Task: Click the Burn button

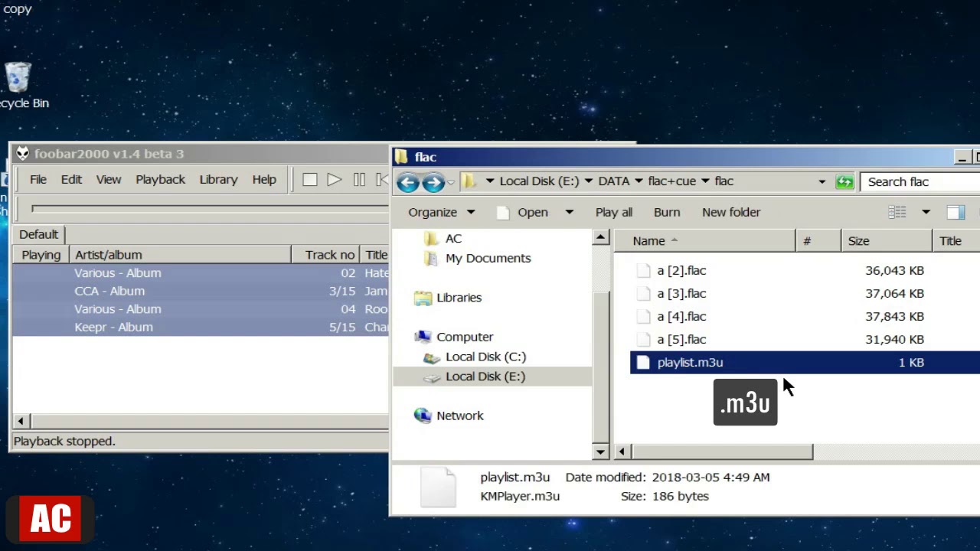Action: point(667,212)
